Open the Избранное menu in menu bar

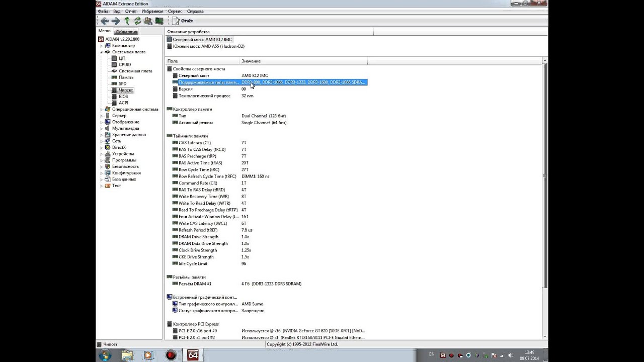(152, 11)
